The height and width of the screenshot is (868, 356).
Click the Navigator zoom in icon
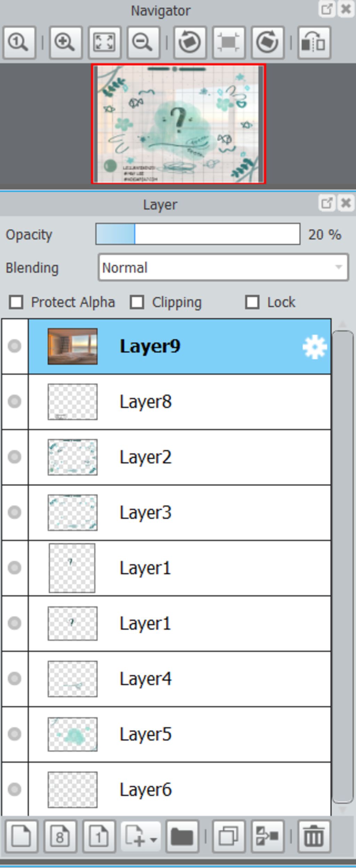[x=66, y=42]
